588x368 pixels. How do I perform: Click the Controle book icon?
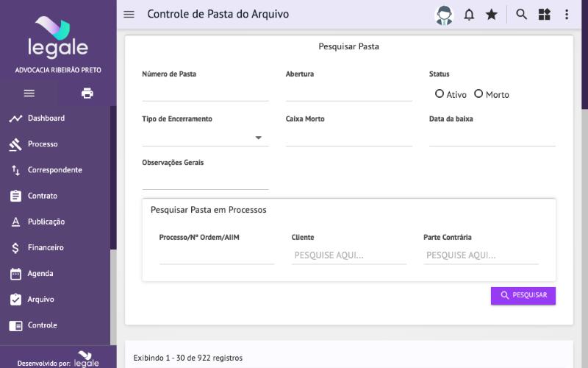click(x=15, y=325)
